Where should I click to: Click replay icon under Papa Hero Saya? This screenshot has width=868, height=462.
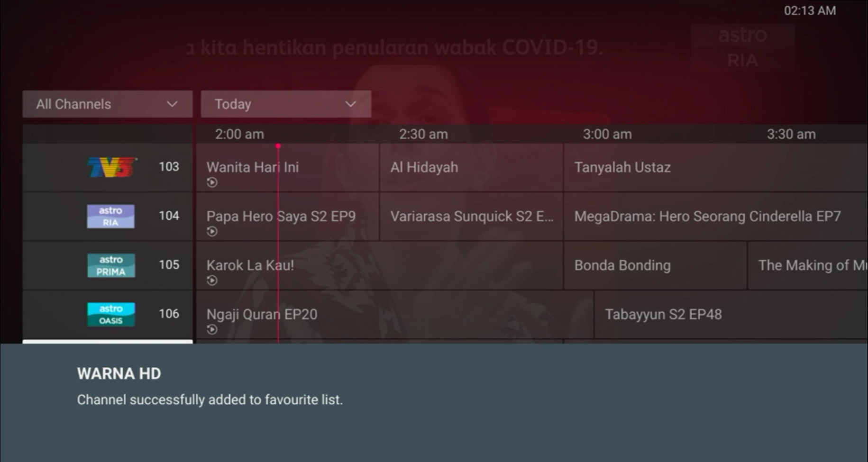tap(212, 231)
